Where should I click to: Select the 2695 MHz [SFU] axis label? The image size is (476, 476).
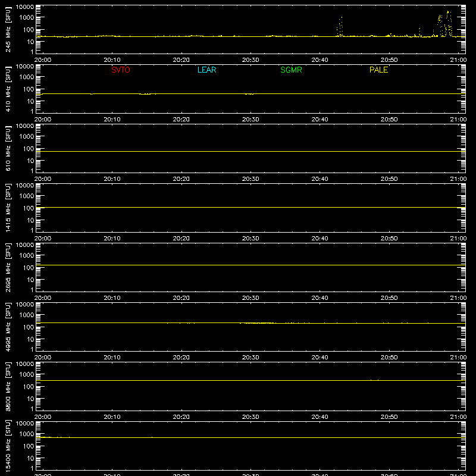8,267
